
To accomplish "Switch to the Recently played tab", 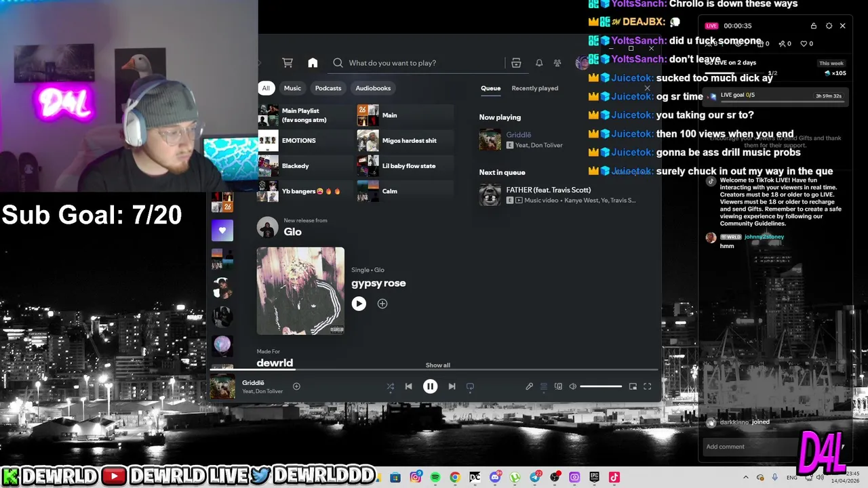I will tap(535, 88).
